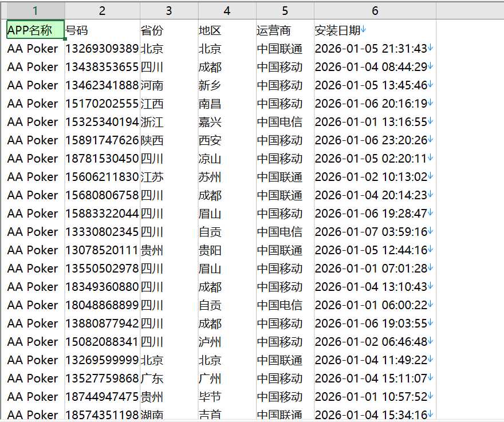Select column header 4
The image size is (504, 422).
[x=227, y=11]
